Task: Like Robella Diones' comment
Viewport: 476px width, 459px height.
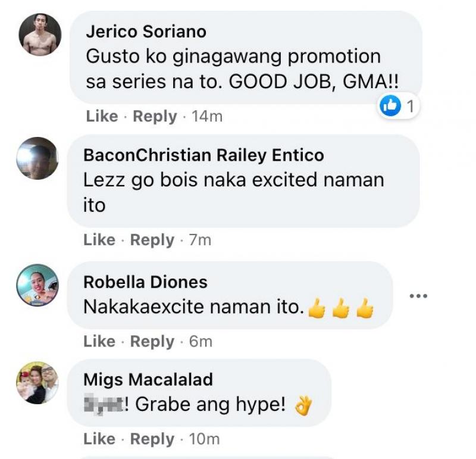Action: (x=99, y=342)
